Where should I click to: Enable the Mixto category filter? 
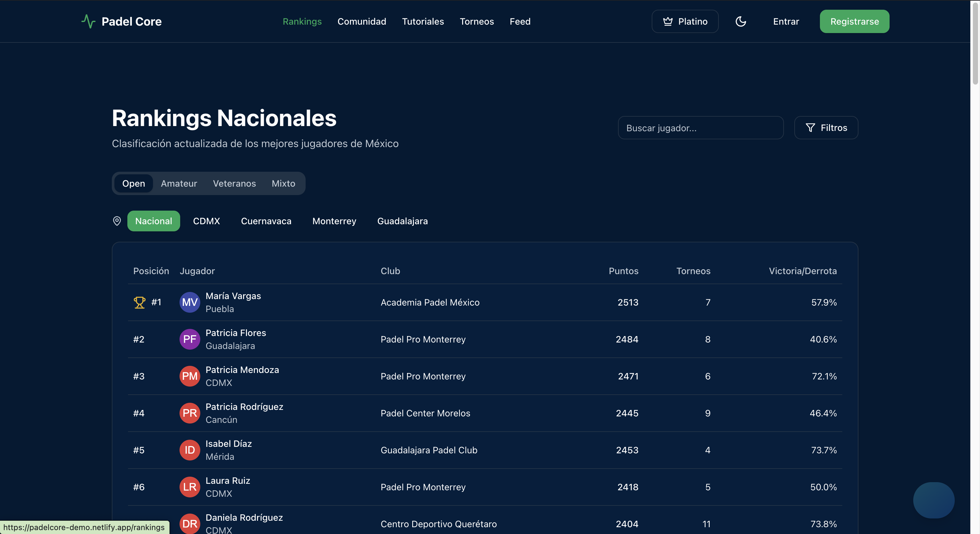coord(283,183)
